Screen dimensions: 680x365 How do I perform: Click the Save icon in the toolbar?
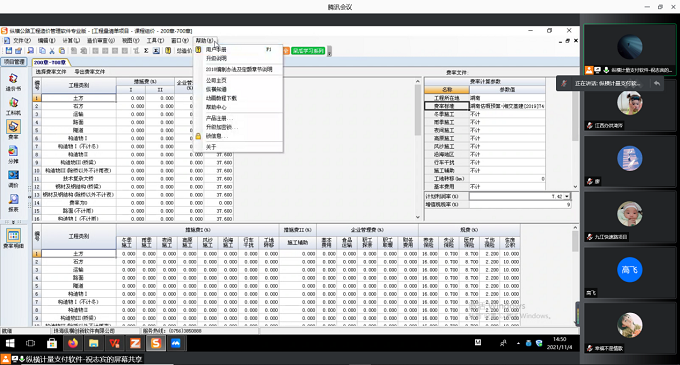(9, 51)
